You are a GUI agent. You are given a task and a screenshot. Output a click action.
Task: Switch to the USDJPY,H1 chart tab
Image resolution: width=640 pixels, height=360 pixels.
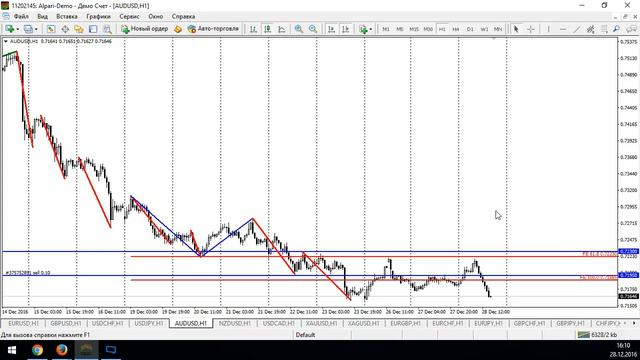pyautogui.click(x=149, y=323)
